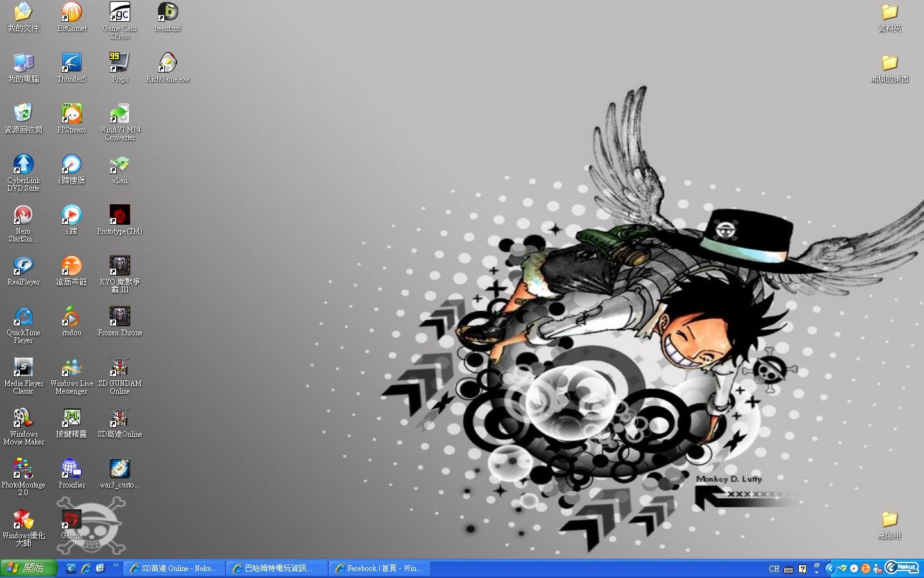
Task: Select the Frozen Throne shortcut
Action: (120, 322)
